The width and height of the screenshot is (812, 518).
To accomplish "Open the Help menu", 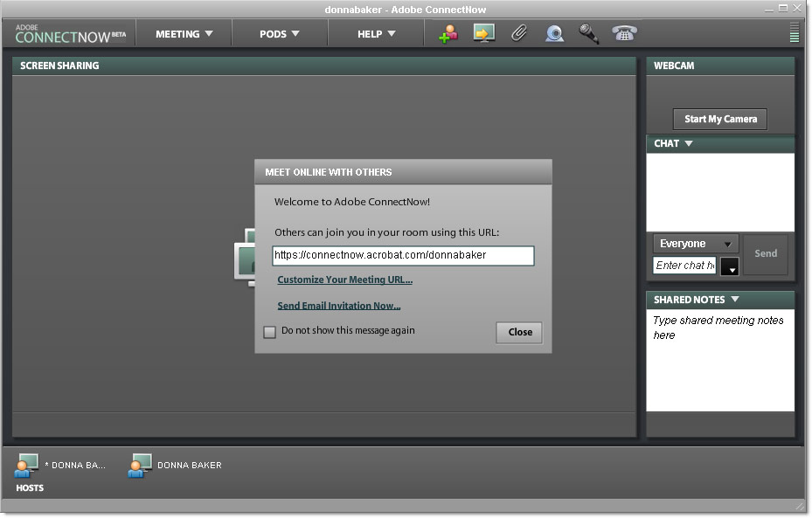I will click(376, 34).
